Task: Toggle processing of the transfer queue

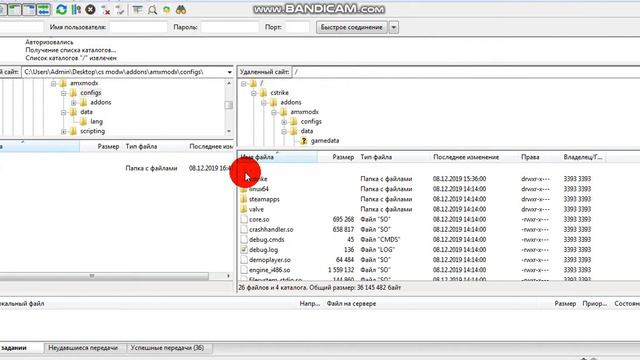Action: click(x=76, y=9)
